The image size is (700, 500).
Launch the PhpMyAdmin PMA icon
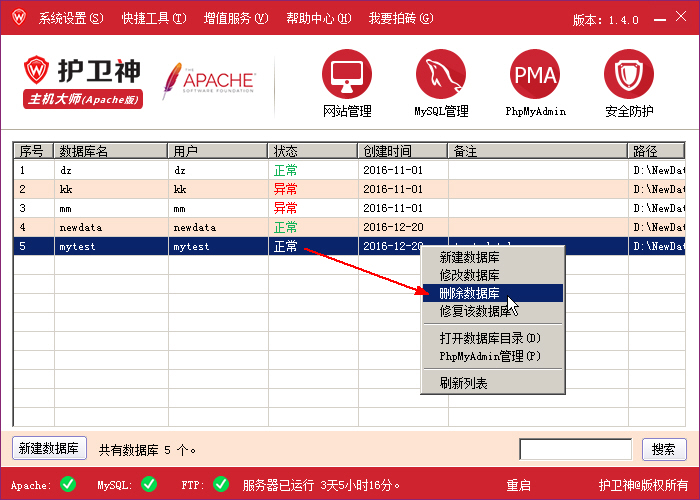[534, 74]
